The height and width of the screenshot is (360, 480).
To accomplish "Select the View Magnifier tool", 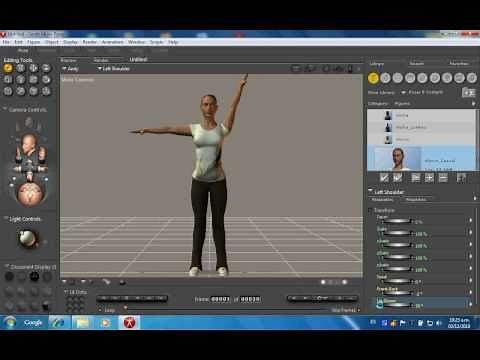I will (x=21, y=91).
